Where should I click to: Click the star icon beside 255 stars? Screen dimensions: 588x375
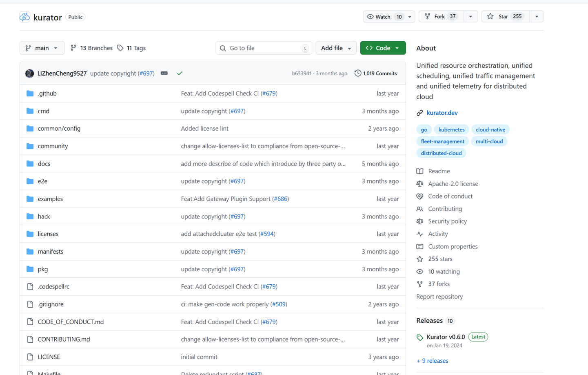(x=420, y=259)
